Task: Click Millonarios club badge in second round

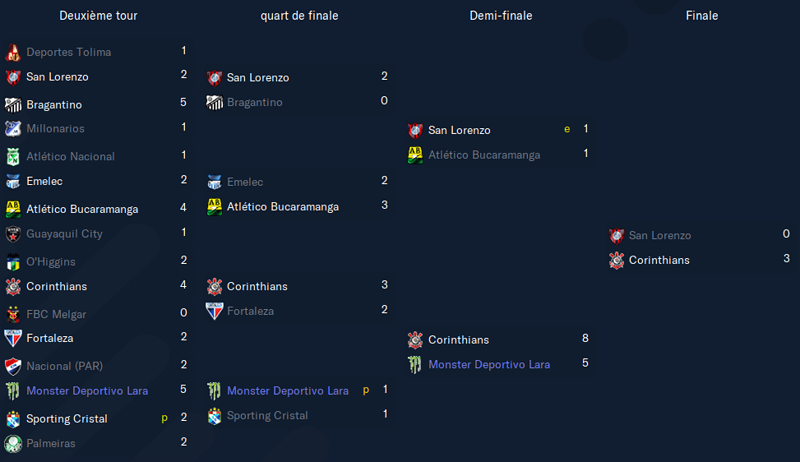Action: (13, 129)
